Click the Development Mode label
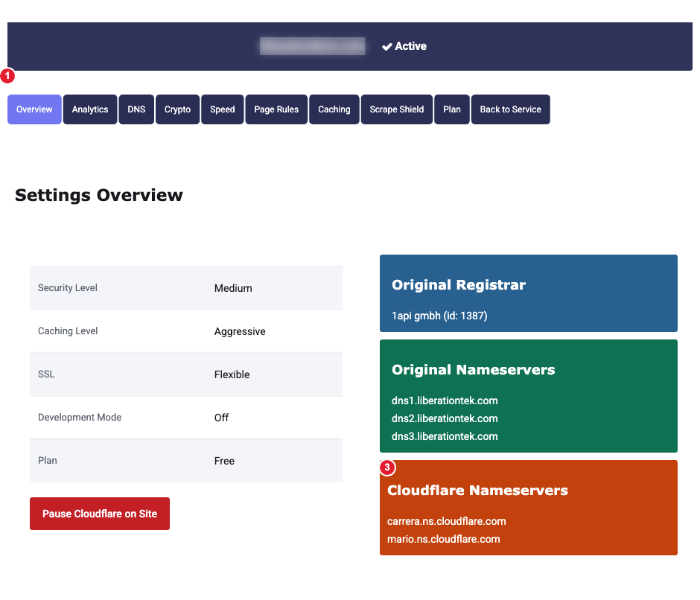700x600 pixels. tap(80, 418)
